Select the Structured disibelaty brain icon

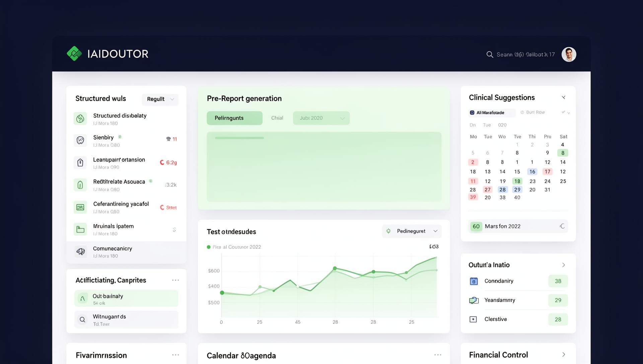point(80,118)
